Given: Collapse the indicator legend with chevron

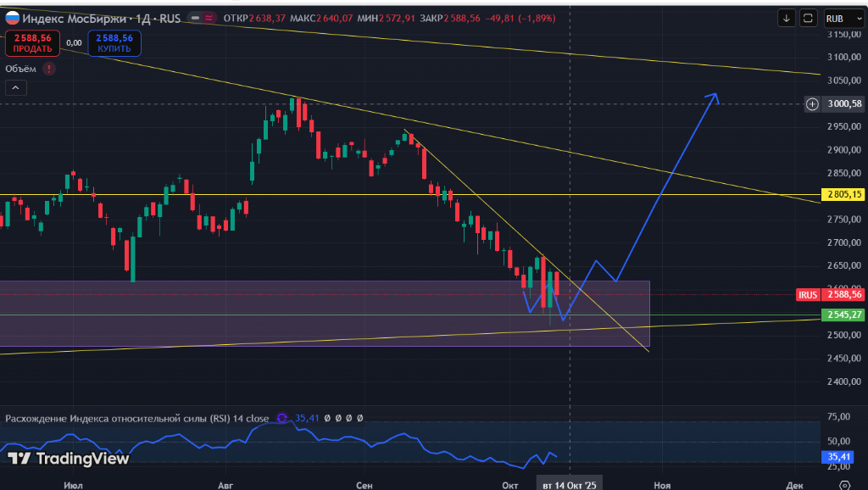Looking at the screenshot, I should tap(15, 87).
